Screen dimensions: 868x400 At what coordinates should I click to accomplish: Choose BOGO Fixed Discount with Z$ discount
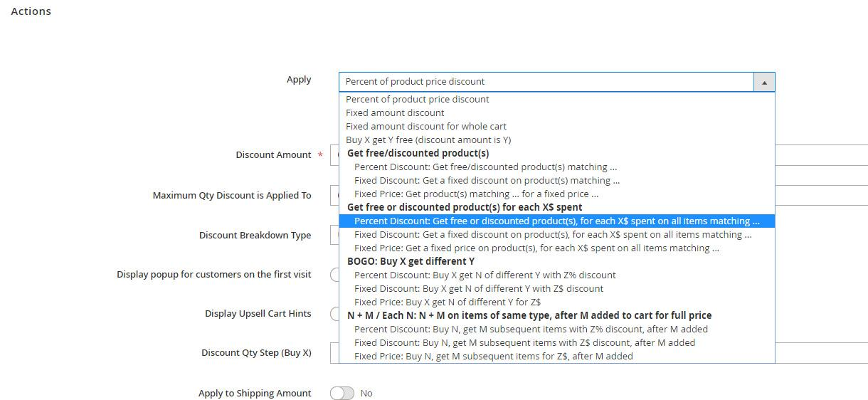coord(556,288)
